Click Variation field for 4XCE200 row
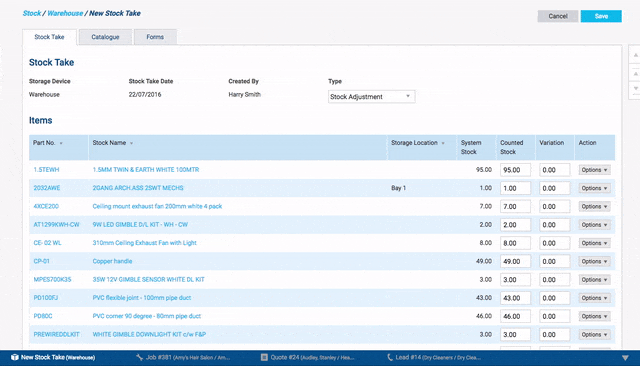Screen dimensions: 640x366 click(554, 206)
